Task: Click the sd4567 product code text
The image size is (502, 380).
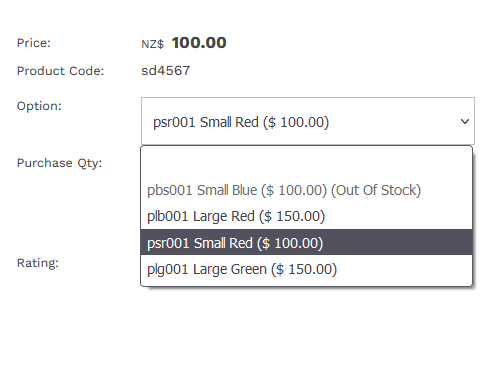Action: coord(166,71)
